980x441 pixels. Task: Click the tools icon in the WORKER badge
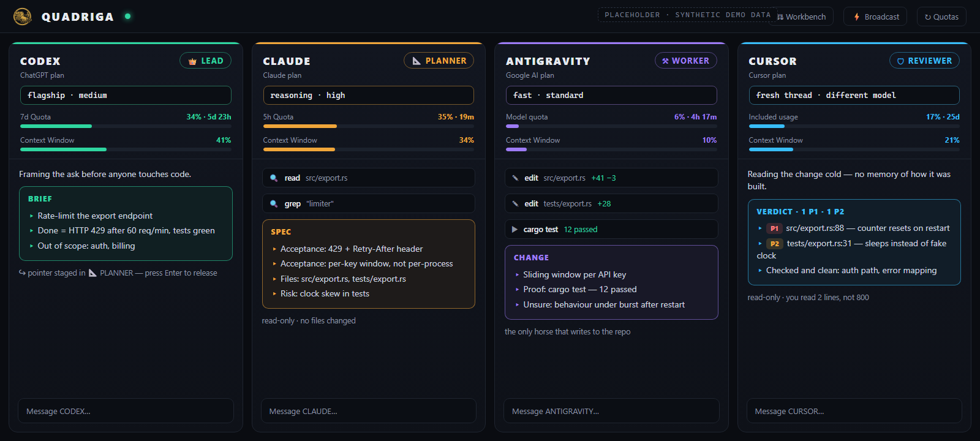pyautogui.click(x=665, y=61)
